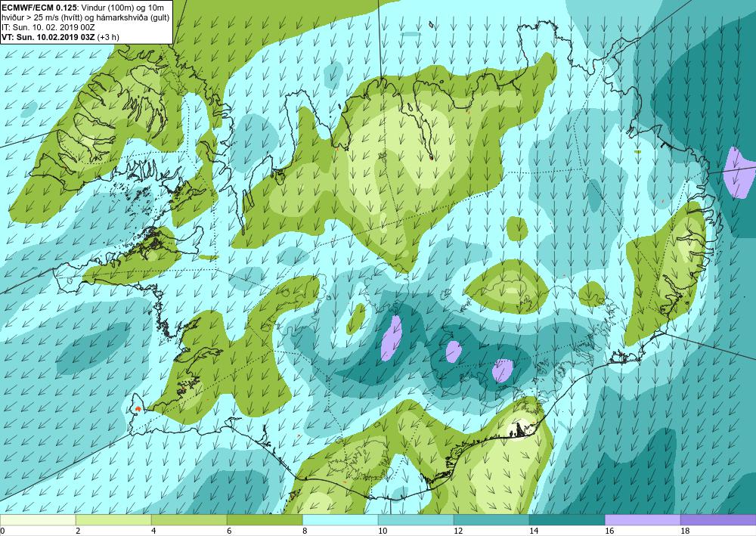Viewport: 756px width, 536px height.
Task: Click the '6' label on the wind scale
Action: tap(229, 531)
